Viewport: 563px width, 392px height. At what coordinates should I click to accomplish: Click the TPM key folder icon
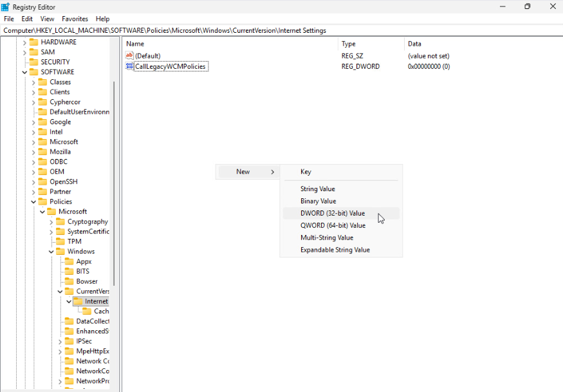60,241
